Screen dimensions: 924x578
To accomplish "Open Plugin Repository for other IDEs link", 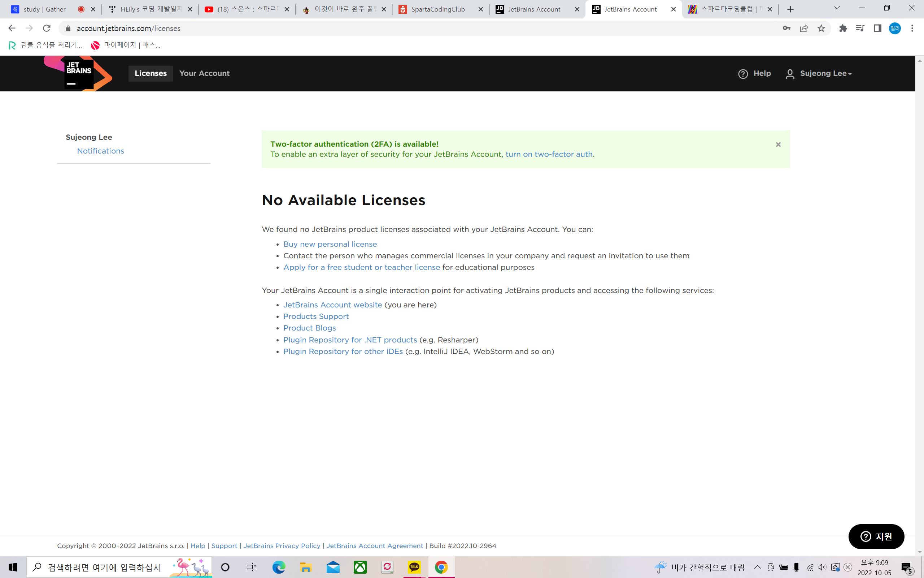I will [x=343, y=352].
